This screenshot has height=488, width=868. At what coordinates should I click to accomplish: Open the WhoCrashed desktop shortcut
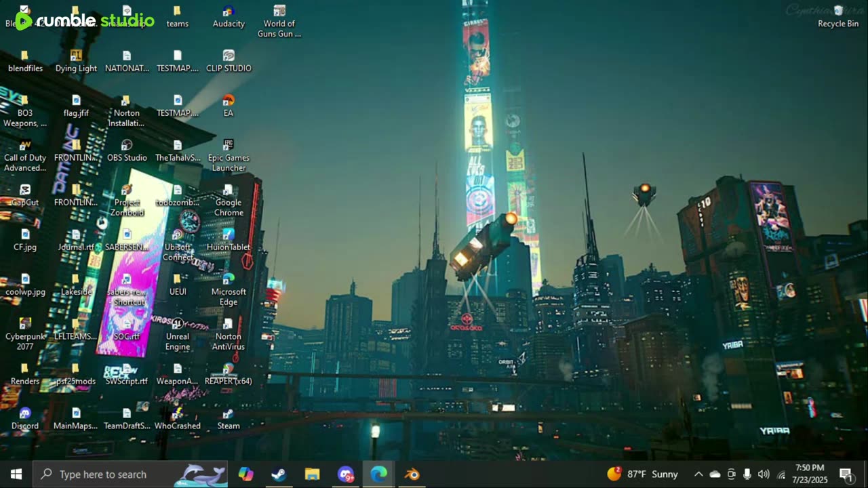[177, 419]
